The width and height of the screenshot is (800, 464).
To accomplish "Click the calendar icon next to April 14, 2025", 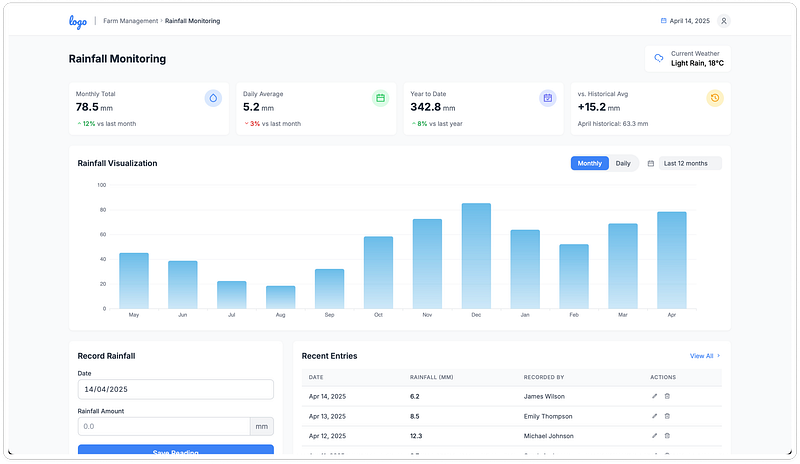I will pos(663,21).
